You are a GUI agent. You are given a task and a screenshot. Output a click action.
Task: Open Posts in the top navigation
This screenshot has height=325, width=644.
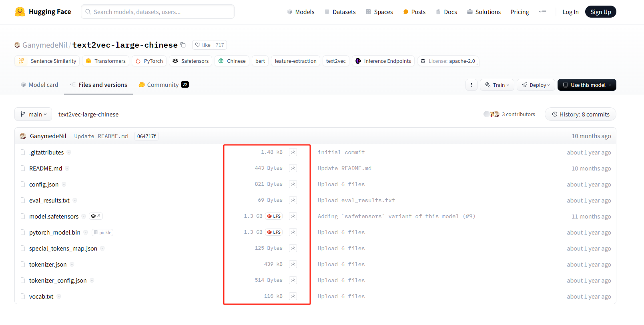[414, 12]
